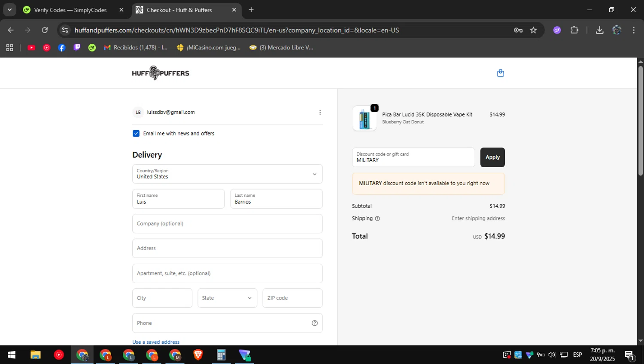The width and height of the screenshot is (644, 364).
Task: Bookmark this page with the star icon
Action: coord(533,30)
